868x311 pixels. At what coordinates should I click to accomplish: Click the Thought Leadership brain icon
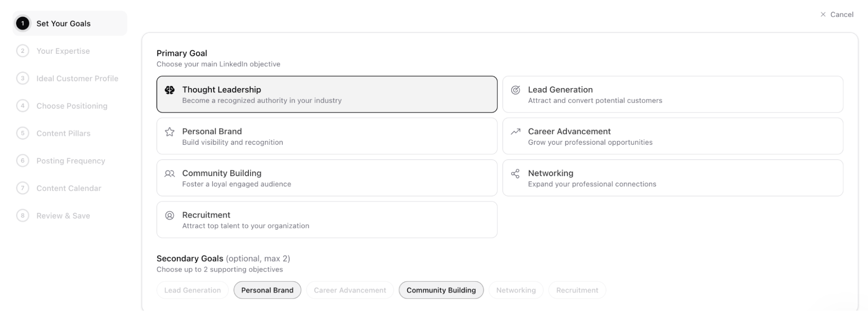tap(170, 90)
